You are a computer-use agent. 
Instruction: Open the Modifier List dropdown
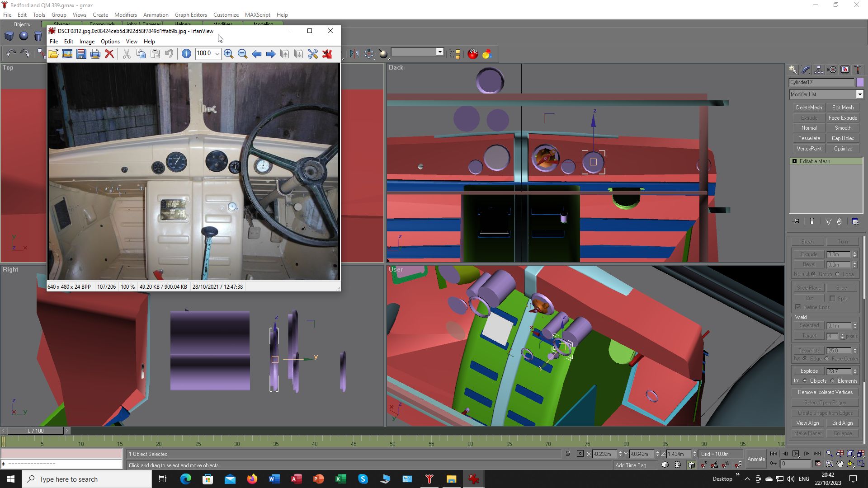859,94
